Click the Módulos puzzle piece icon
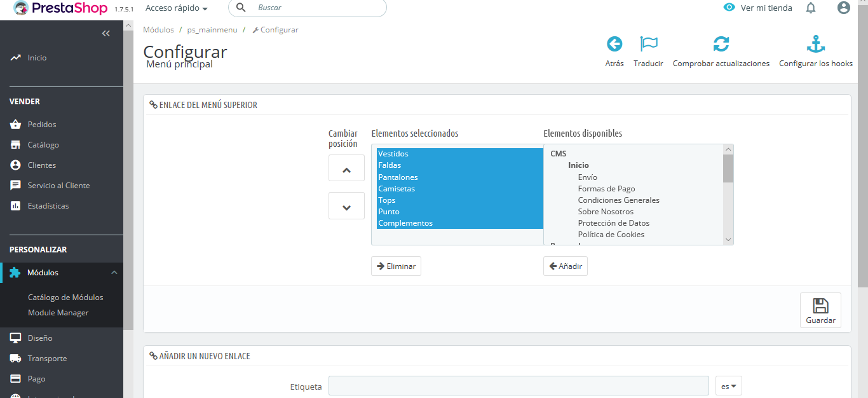The image size is (868, 398). (x=15, y=272)
